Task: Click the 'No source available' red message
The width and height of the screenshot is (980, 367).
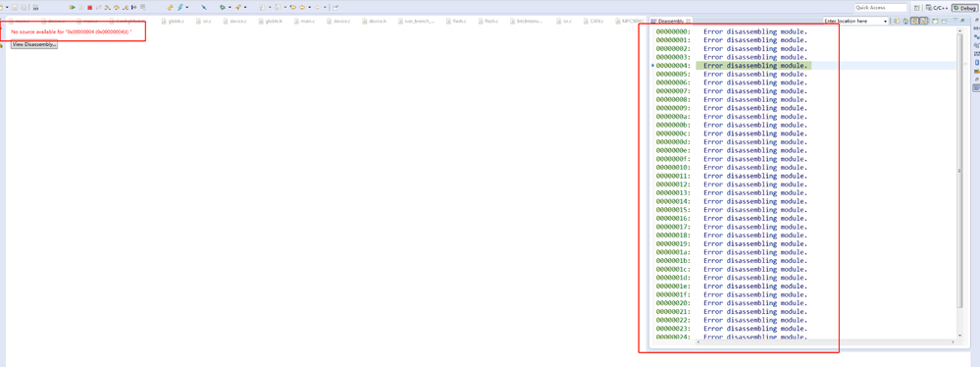Action: [x=72, y=31]
